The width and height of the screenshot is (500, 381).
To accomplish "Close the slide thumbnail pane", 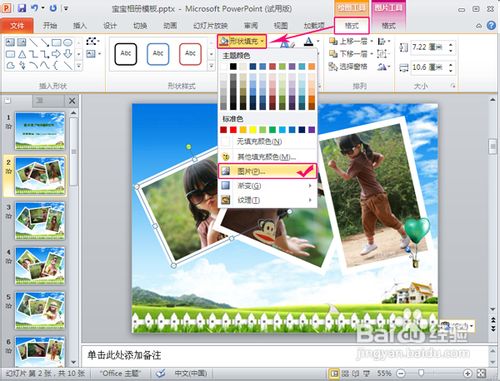I will click(72, 101).
